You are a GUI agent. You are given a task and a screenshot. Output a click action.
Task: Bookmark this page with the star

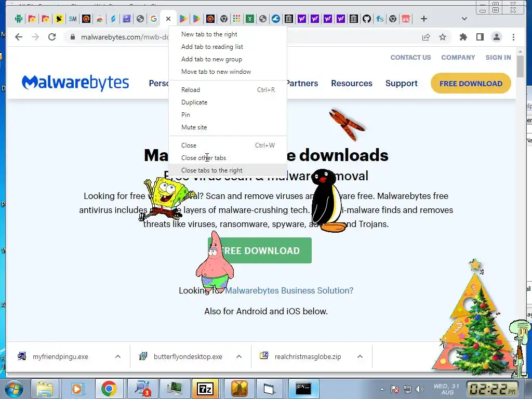443,37
